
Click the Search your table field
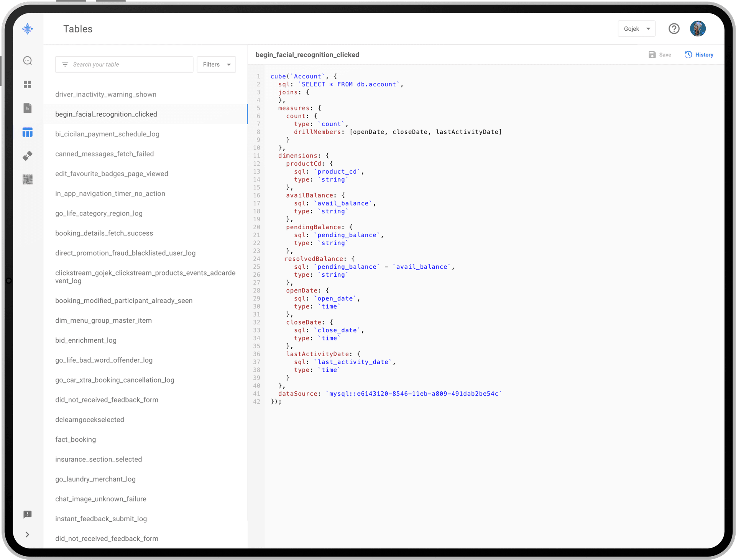(124, 64)
